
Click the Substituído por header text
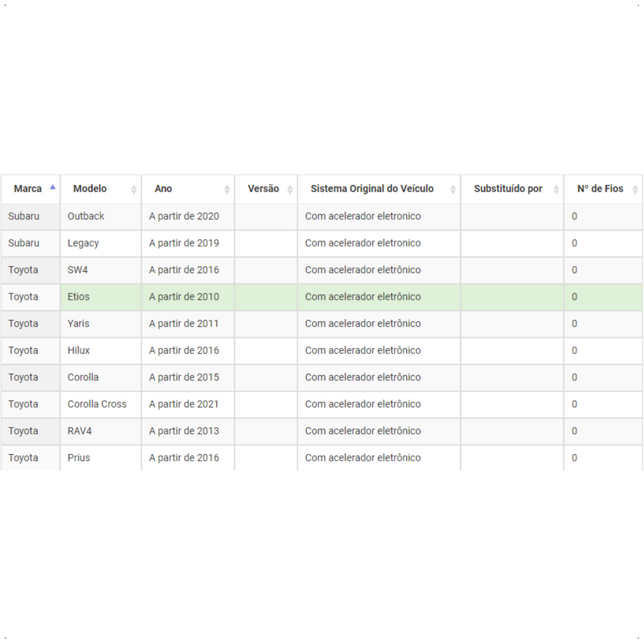[x=508, y=189]
